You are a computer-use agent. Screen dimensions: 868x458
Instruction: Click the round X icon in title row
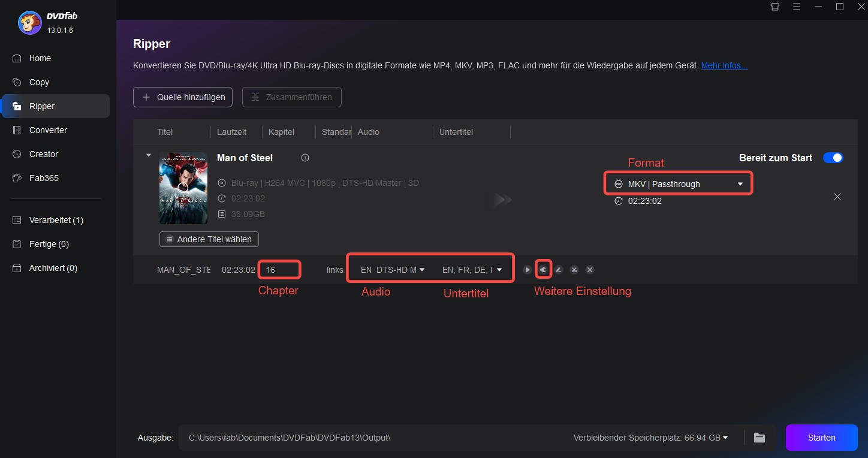589,270
